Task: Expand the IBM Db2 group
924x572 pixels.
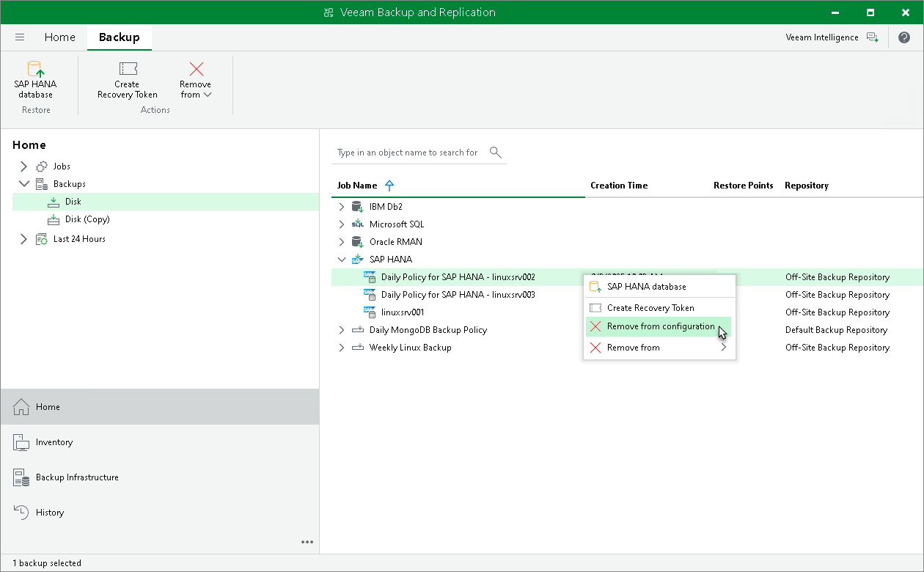Action: [342, 207]
